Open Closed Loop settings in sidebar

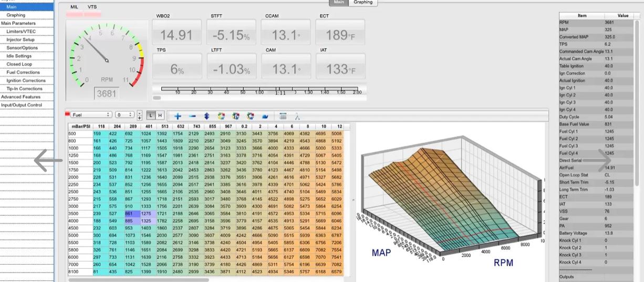pos(19,64)
